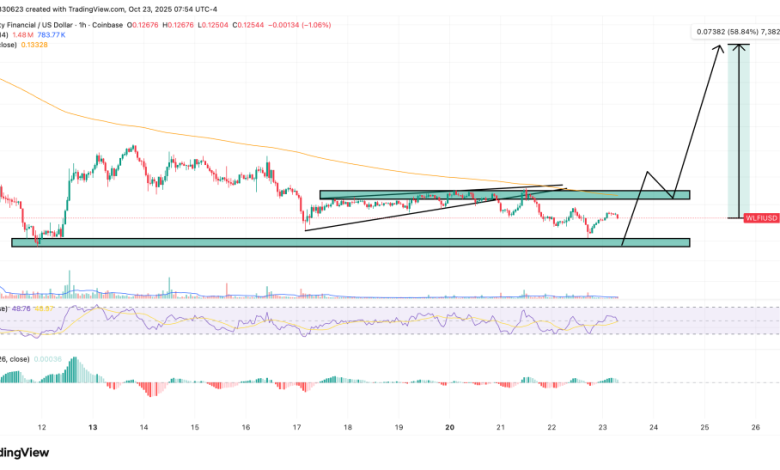The height and width of the screenshot is (470, 780).
Task: Select the upper teal resistance zone rectangle
Action: tap(505, 194)
